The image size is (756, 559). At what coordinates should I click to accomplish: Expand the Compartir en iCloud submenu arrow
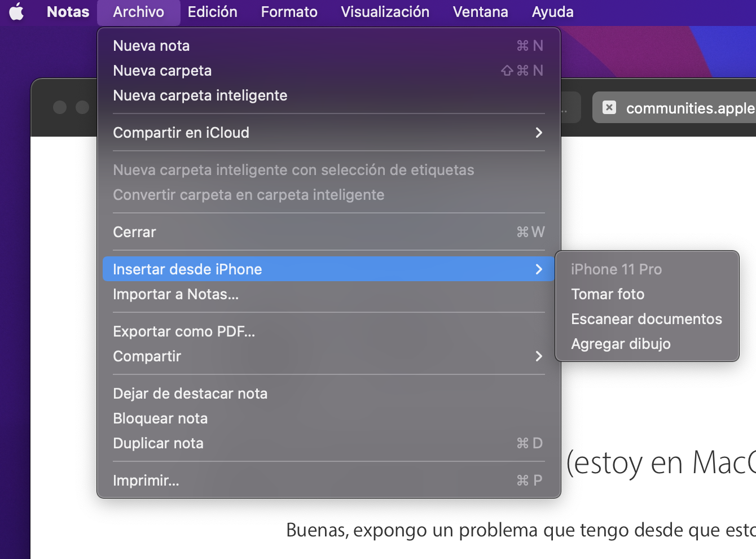(538, 133)
